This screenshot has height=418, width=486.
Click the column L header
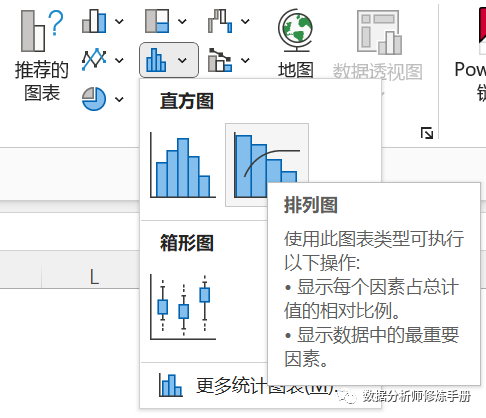(x=94, y=276)
